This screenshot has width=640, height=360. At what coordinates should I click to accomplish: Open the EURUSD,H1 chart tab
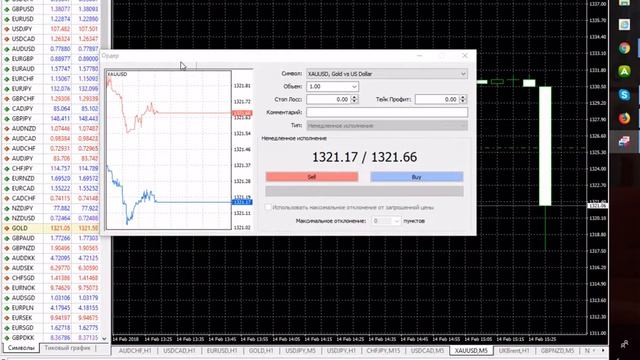(222, 351)
